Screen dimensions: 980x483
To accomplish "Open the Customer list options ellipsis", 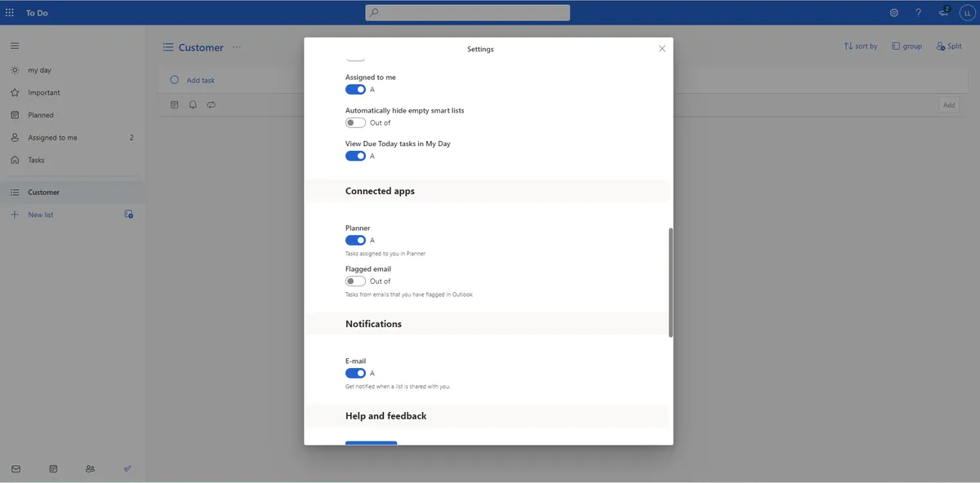I will [237, 47].
